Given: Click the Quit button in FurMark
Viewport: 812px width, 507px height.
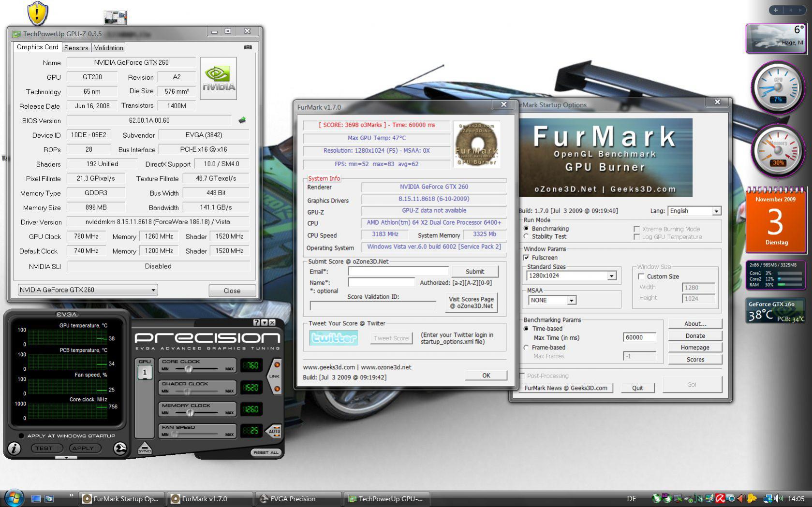Looking at the screenshot, I should point(637,388).
